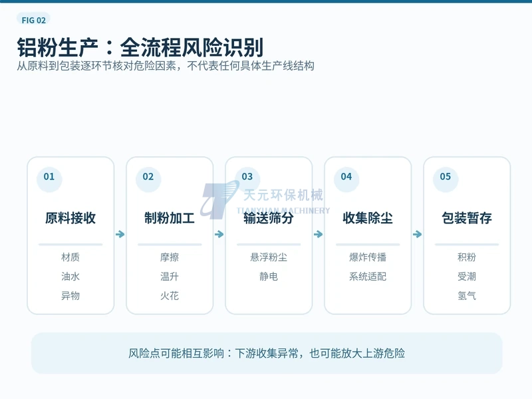Image resolution: width=532 pixels, height=399 pixels.
Task: Select the 包装暂存 card heading
Action: coord(467,218)
